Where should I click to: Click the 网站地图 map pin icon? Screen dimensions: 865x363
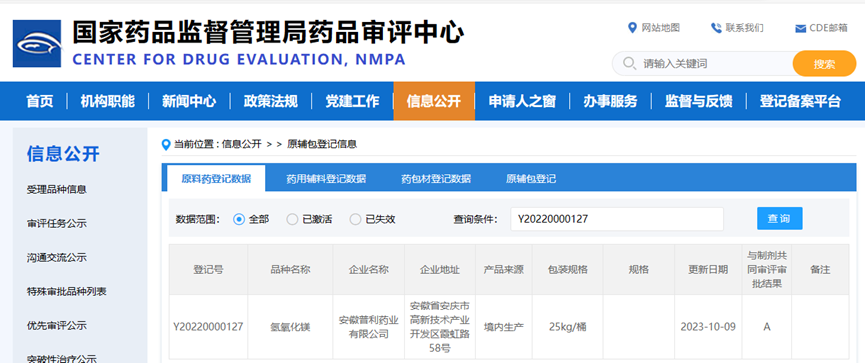632,28
